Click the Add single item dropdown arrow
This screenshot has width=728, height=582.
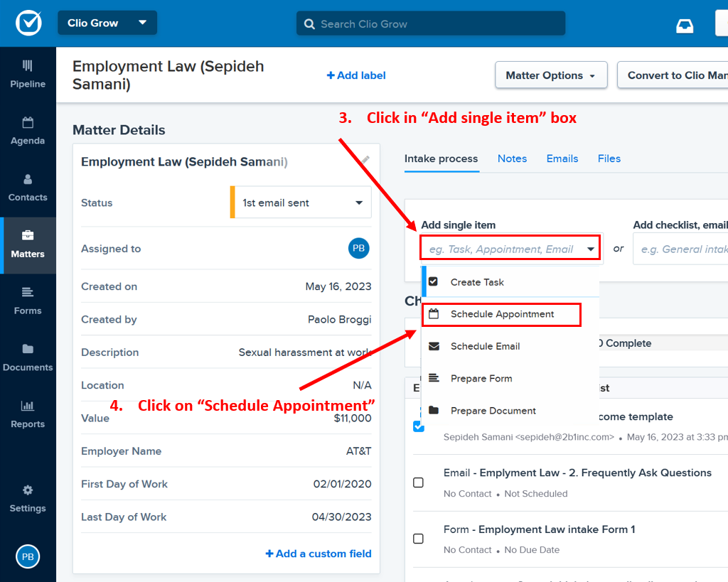click(591, 249)
